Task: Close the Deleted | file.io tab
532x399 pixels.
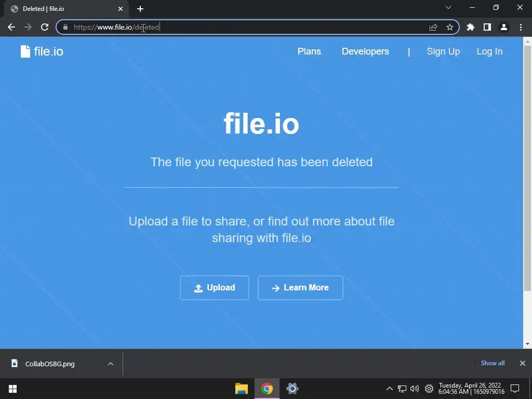Action: pos(121,9)
